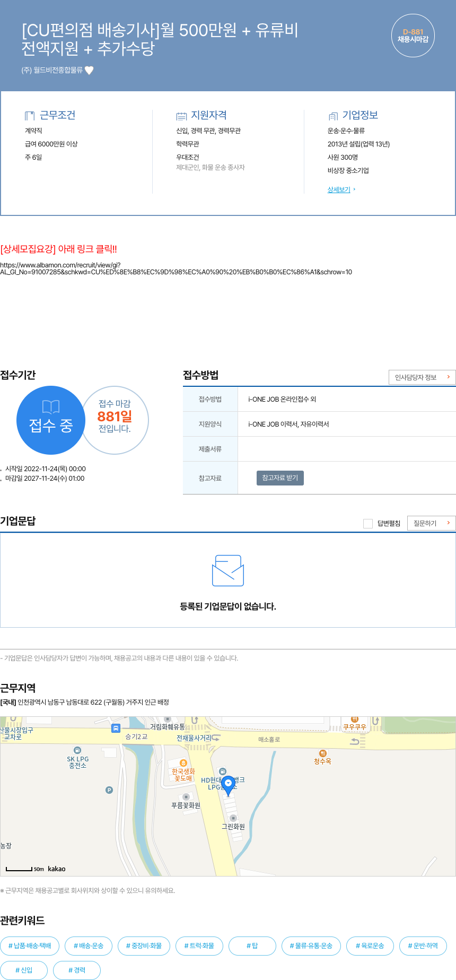Viewport: 456px width, 980px height.
Task: Click the 근무지역 address text
Action: [84, 702]
